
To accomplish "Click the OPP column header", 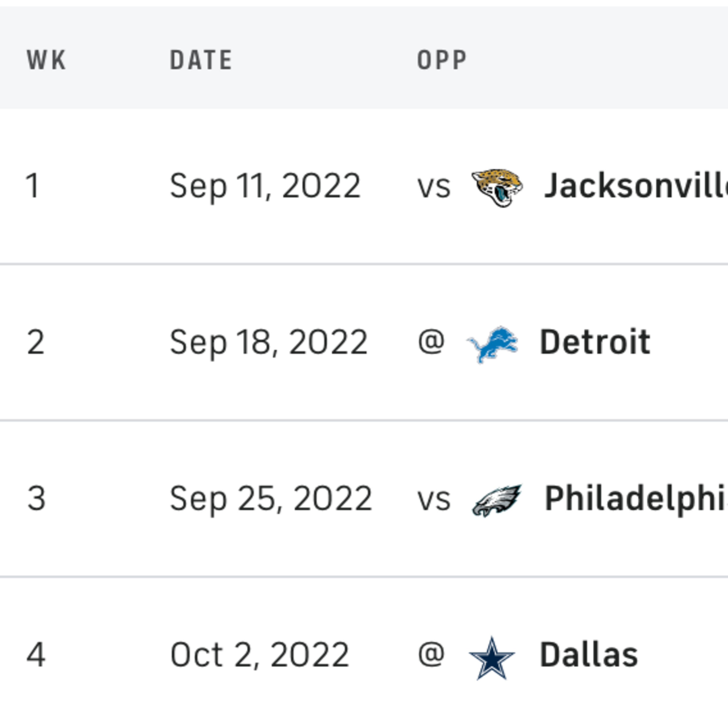I will (442, 60).
